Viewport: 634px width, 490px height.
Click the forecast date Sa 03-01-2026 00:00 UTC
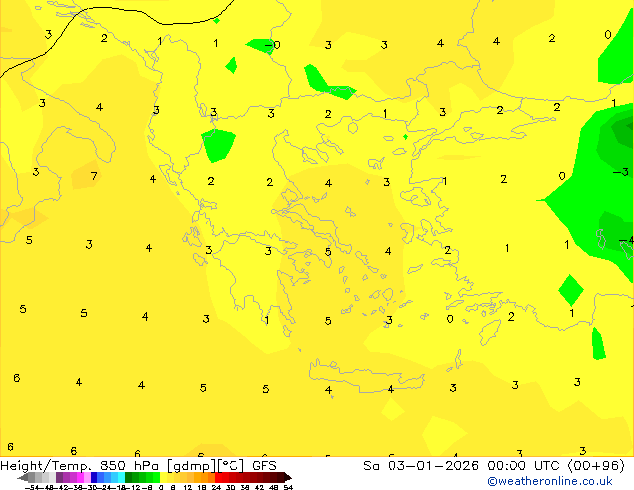463,465
